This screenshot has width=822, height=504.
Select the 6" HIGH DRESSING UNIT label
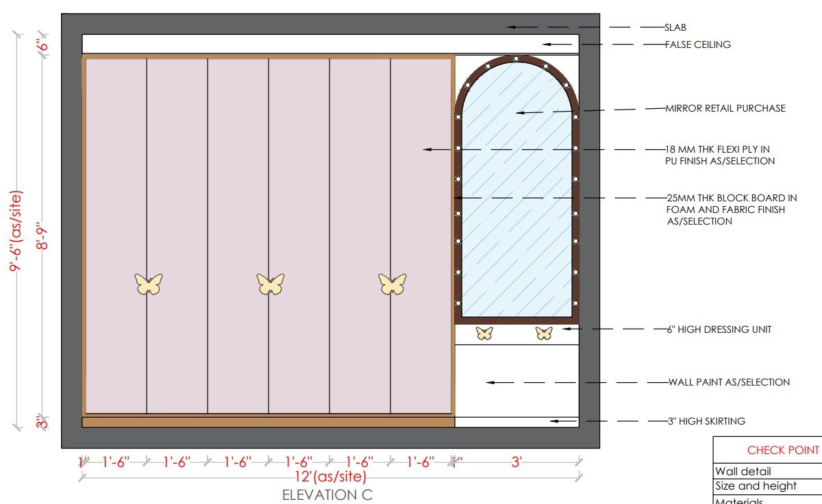pos(719,329)
